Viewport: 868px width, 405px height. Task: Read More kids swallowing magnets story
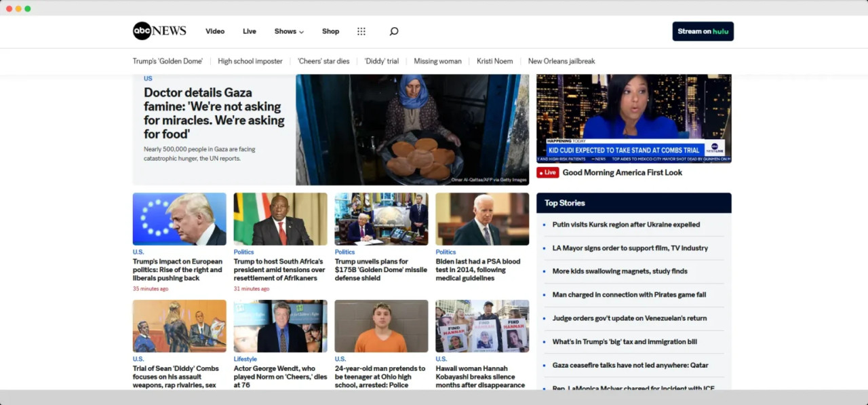(x=620, y=271)
